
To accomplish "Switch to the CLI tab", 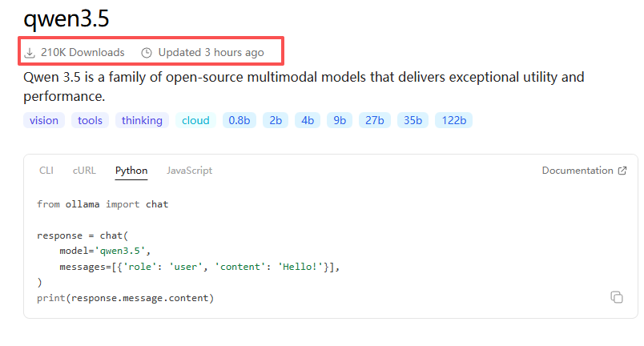I will (46, 171).
